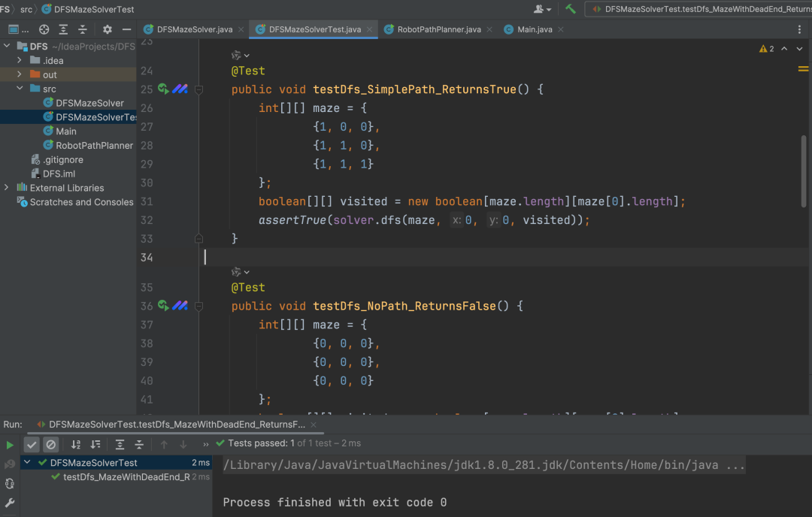Expand the out folder in project tree
This screenshot has height=517, width=812.
(20, 74)
